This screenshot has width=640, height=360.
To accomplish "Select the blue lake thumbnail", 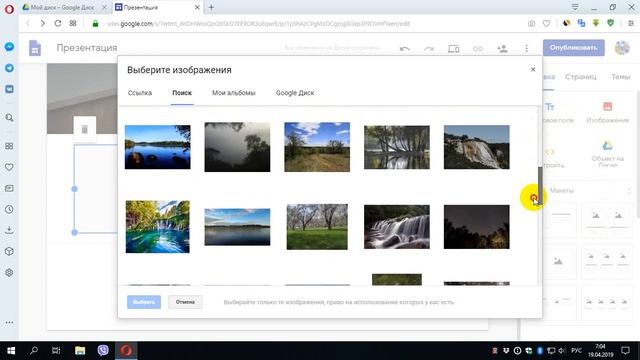I will click(x=158, y=147).
